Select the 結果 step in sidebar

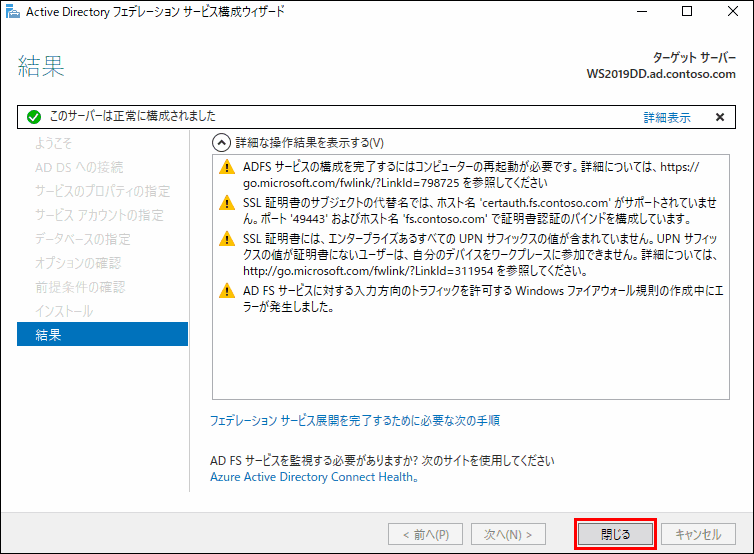click(x=102, y=334)
